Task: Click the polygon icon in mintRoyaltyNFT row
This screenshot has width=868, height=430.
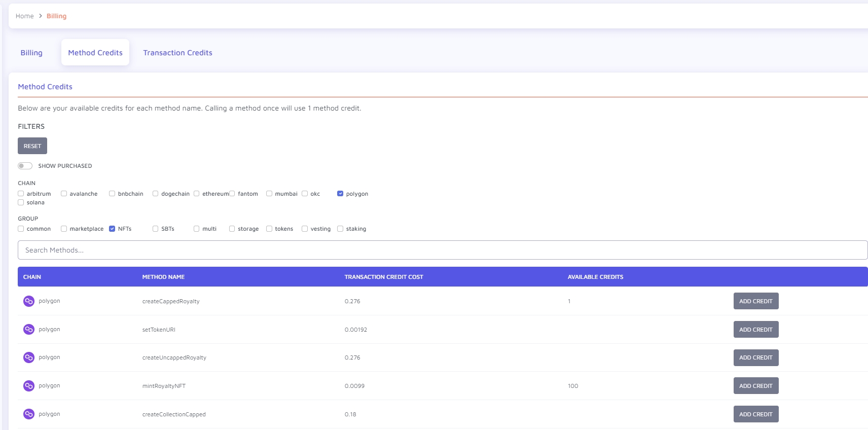Action: [29, 386]
